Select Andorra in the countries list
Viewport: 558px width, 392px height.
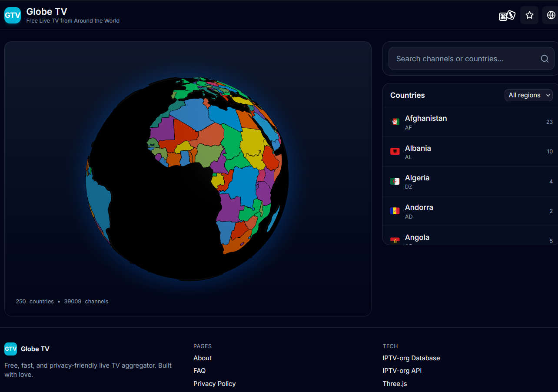click(x=470, y=211)
